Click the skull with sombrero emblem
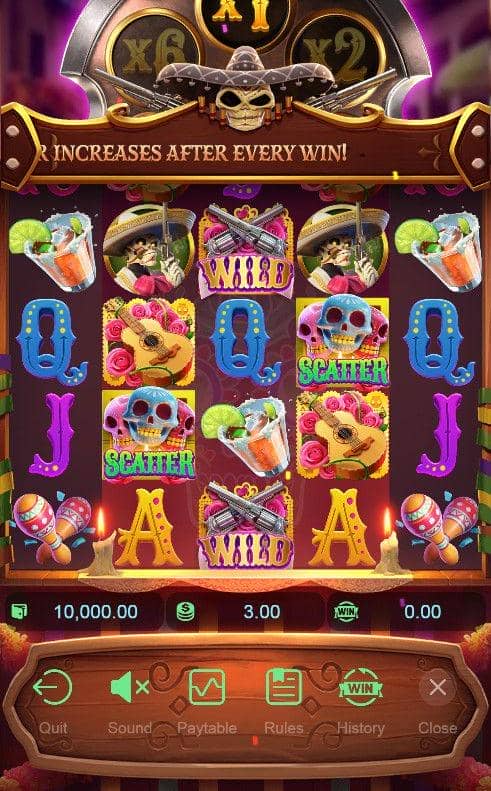The height and width of the screenshot is (791, 491). click(x=245, y=88)
